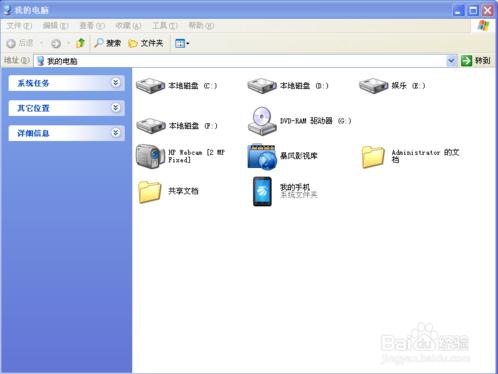Click the 本地磁盘 (D:) label text

click(x=304, y=86)
